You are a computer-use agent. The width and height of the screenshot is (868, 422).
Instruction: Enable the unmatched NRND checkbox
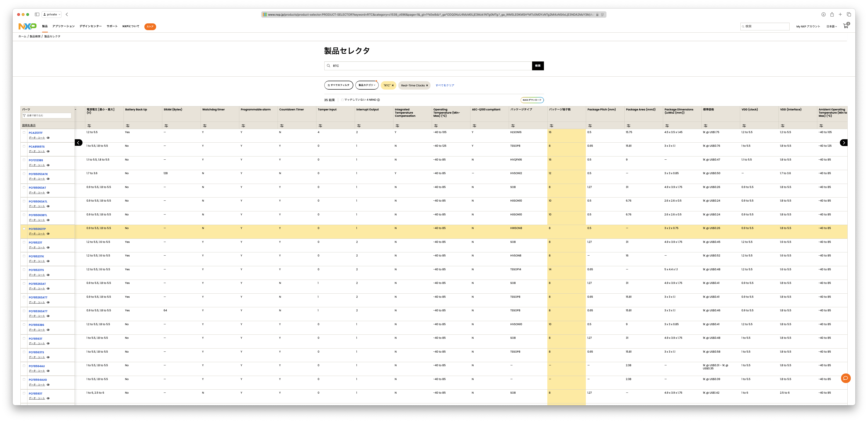(342, 100)
